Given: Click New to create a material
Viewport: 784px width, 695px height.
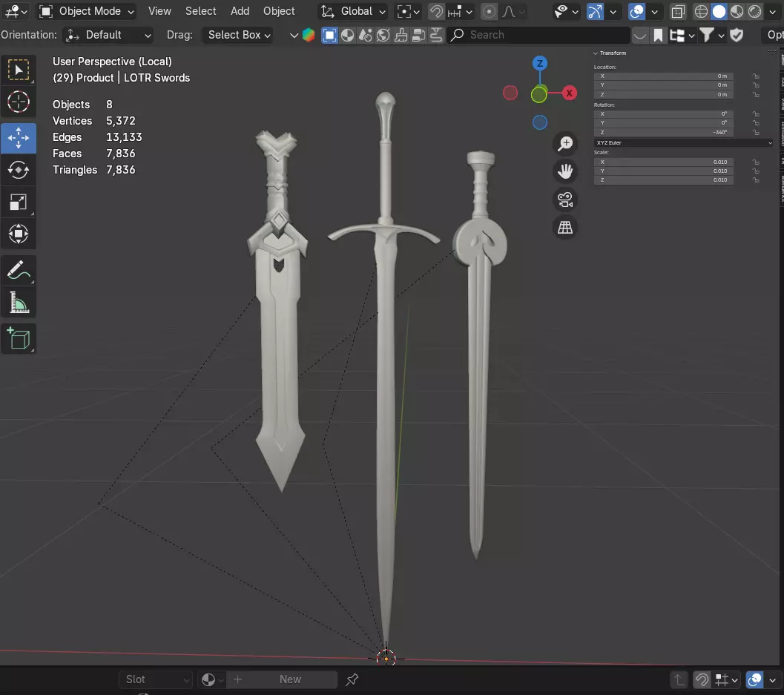Looking at the screenshot, I should coord(291,679).
